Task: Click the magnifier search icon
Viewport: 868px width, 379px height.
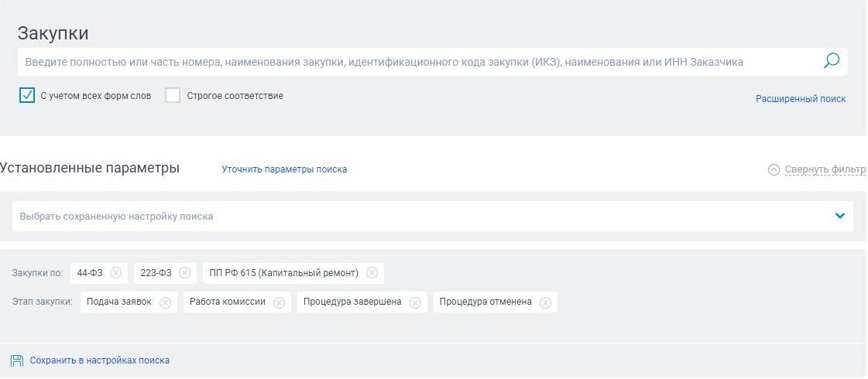Action: pyautogui.click(x=831, y=61)
